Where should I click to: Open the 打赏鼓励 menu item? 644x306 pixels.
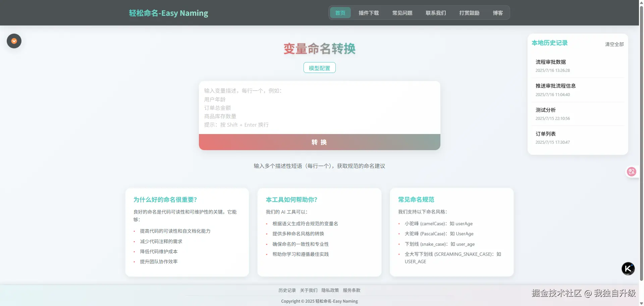pyautogui.click(x=469, y=13)
